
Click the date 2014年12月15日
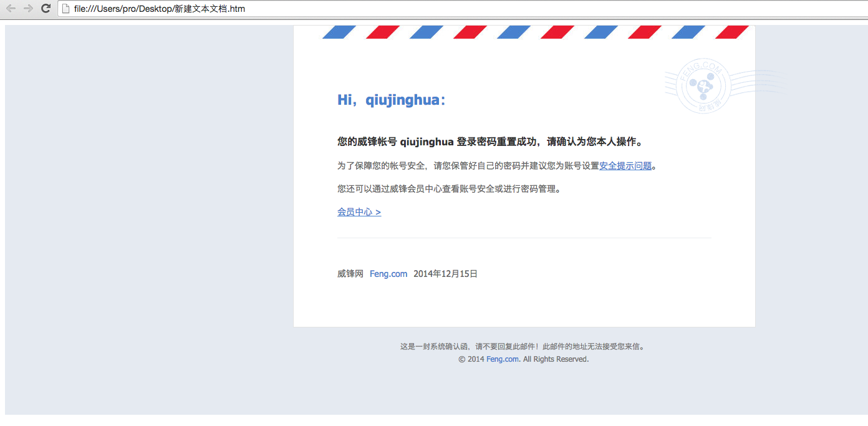446,274
